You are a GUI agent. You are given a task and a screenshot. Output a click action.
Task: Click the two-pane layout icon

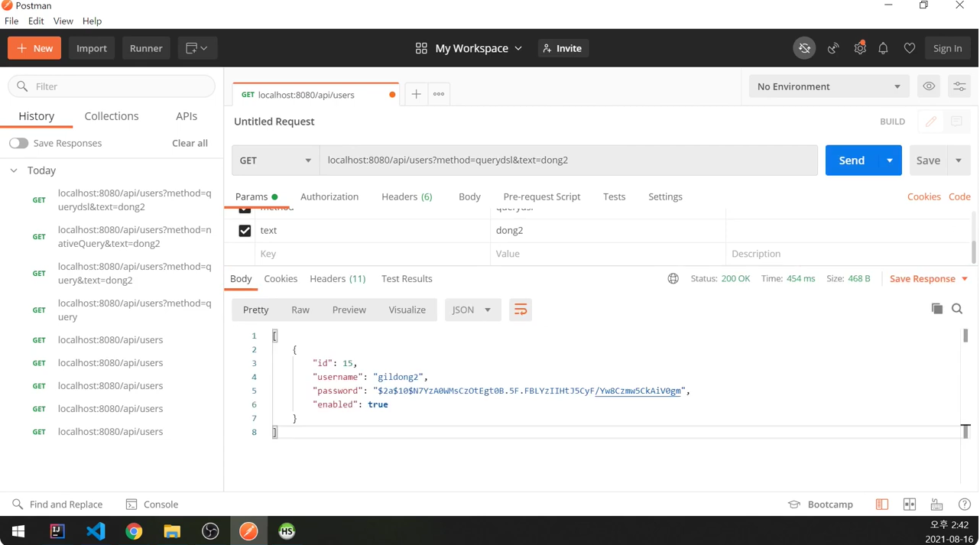[910, 504]
